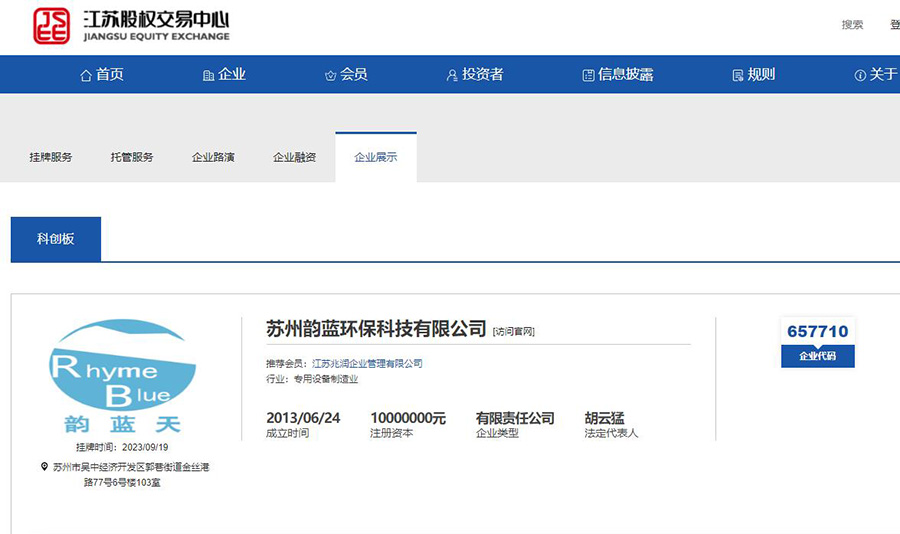Screen dimensions: 900x534
Task: Click the home icon beside 首页
Action: coord(86,75)
